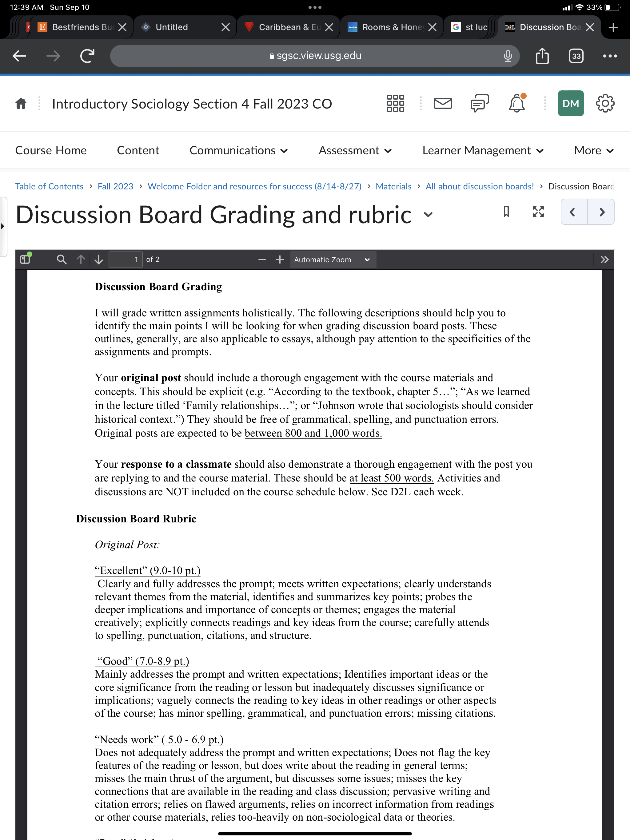Zoom in on the PDF document

coord(280,260)
